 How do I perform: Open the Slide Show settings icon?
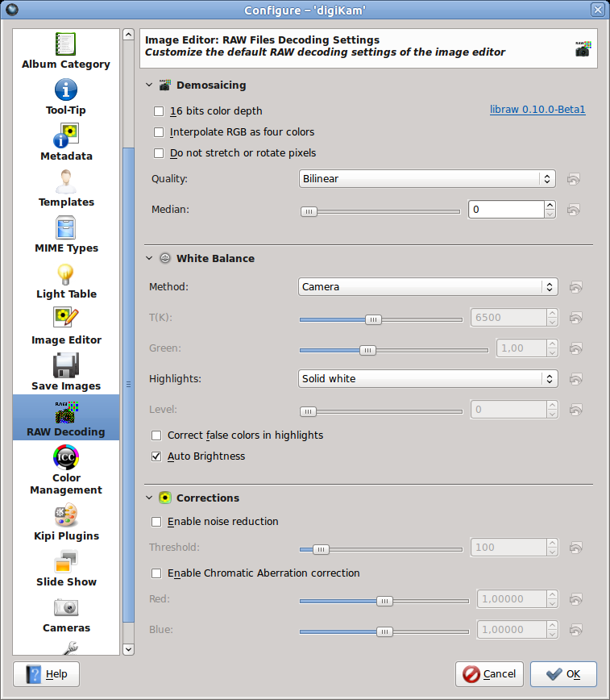pos(65,561)
